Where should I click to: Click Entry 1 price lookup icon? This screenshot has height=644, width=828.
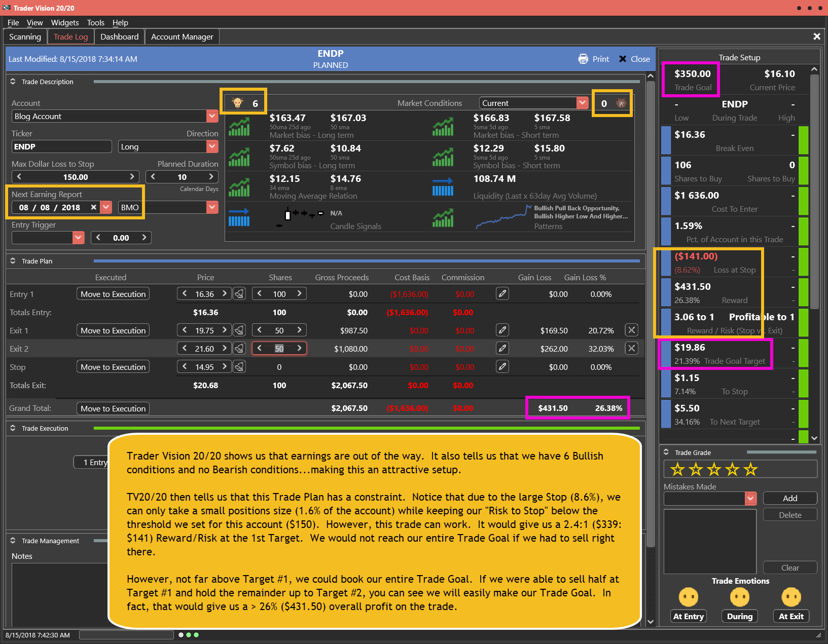tap(239, 294)
